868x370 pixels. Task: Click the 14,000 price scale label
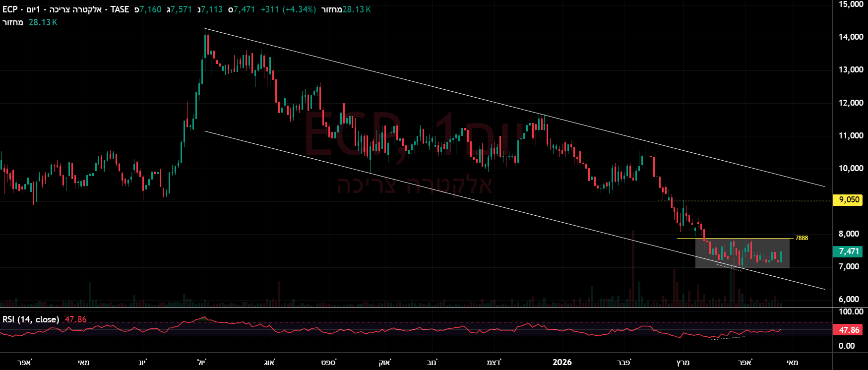tap(851, 37)
